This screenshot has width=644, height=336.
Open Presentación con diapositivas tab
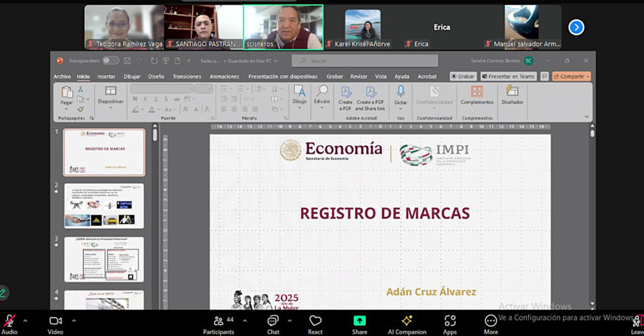click(x=282, y=77)
